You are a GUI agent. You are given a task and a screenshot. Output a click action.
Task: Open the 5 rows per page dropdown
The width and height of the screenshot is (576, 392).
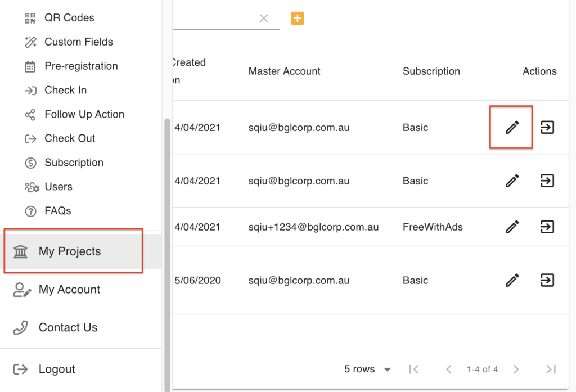[x=368, y=369]
